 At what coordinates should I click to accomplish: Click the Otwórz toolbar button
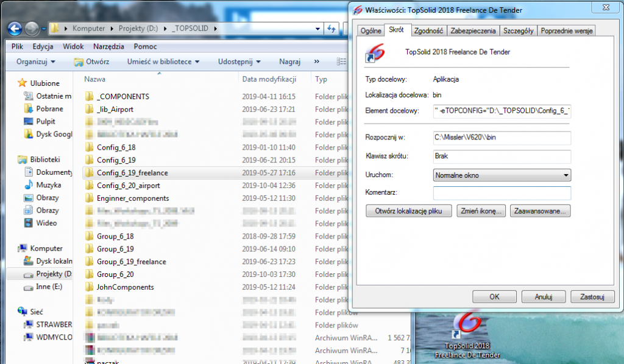pyautogui.click(x=91, y=61)
